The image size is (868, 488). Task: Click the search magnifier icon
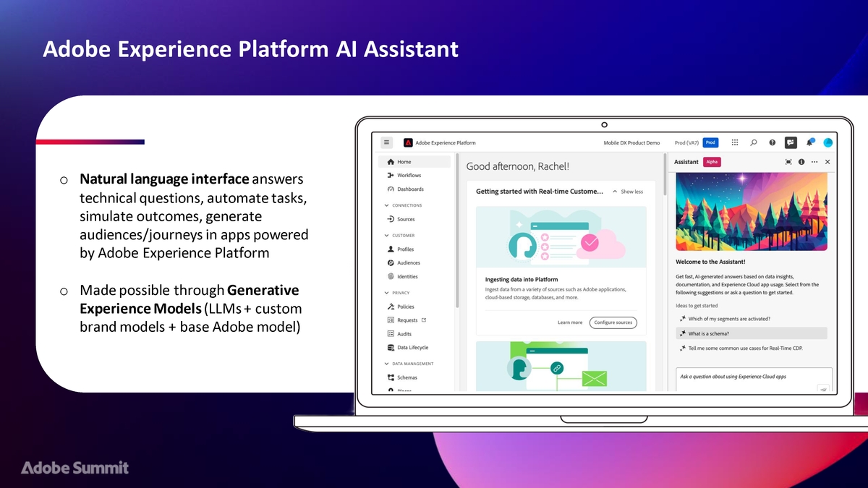pos(754,142)
